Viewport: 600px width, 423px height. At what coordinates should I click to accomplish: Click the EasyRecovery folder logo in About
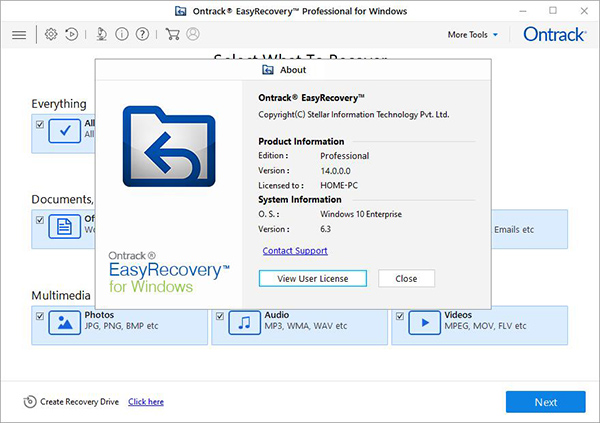[169, 147]
